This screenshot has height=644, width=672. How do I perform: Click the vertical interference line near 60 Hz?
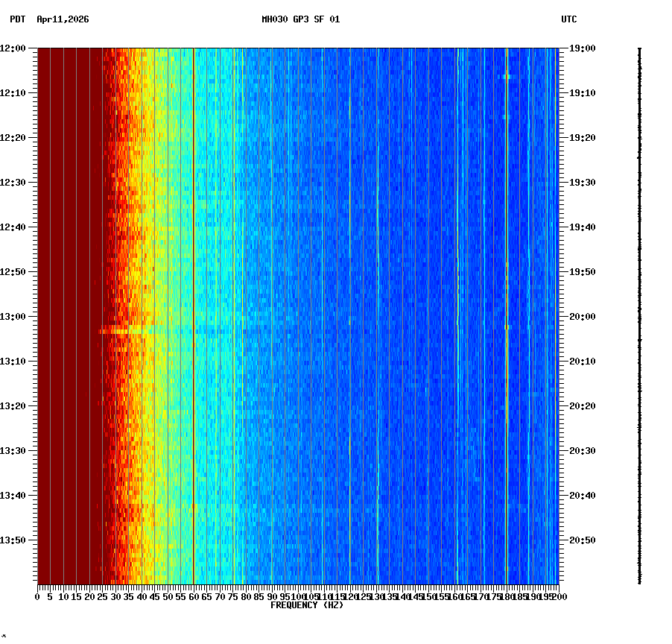point(192,298)
